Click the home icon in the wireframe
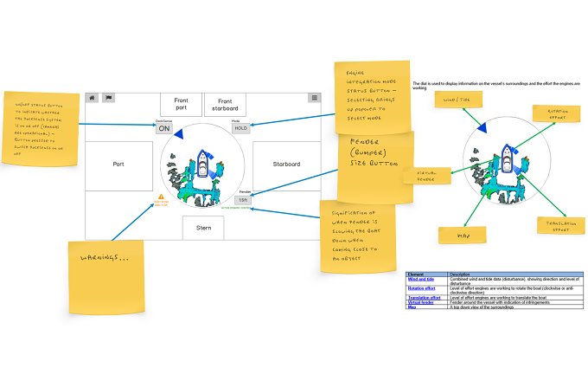 pos(92,98)
